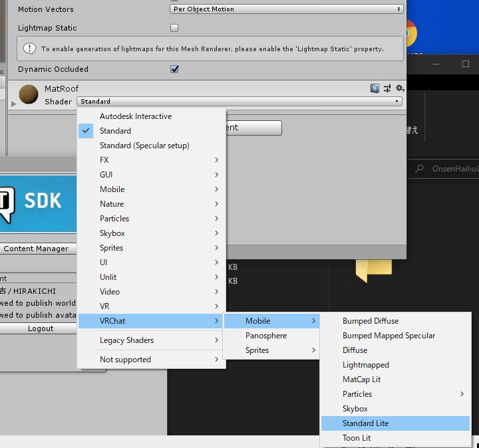Click the search magnifier icon in Explorer window
479x448 pixels.
pos(419,168)
